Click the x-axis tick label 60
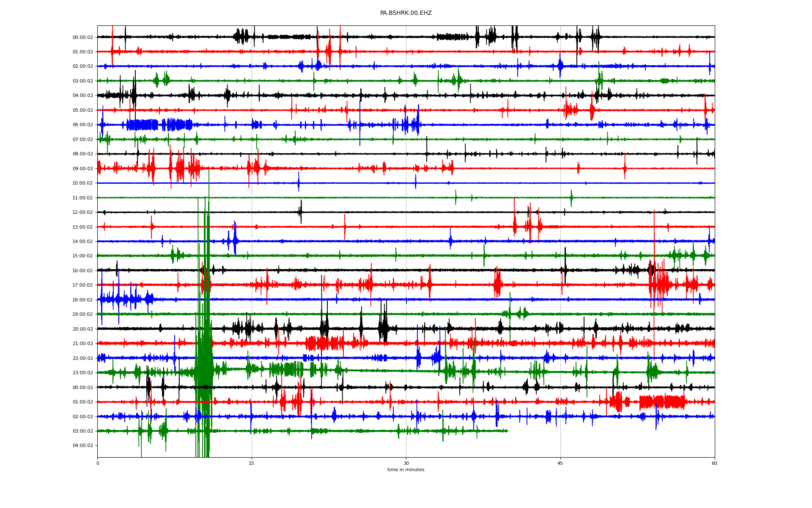This screenshot has height=508, width=812. tap(714, 463)
